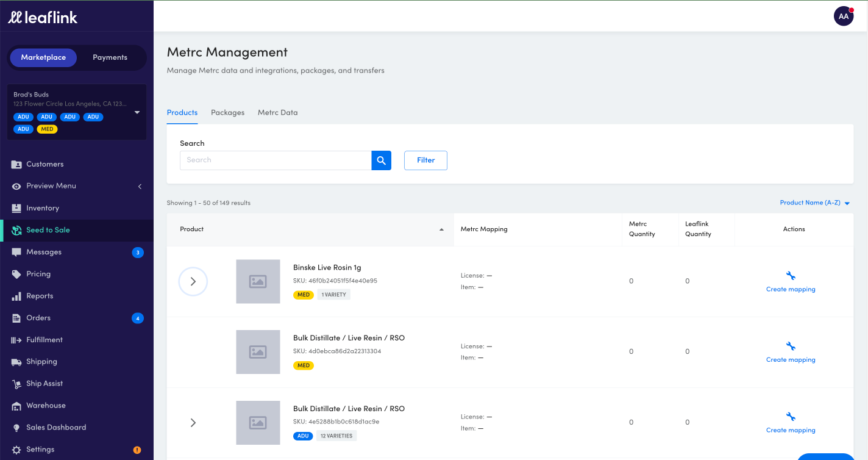Click the search magnifier button
The image size is (868, 460).
click(x=381, y=160)
